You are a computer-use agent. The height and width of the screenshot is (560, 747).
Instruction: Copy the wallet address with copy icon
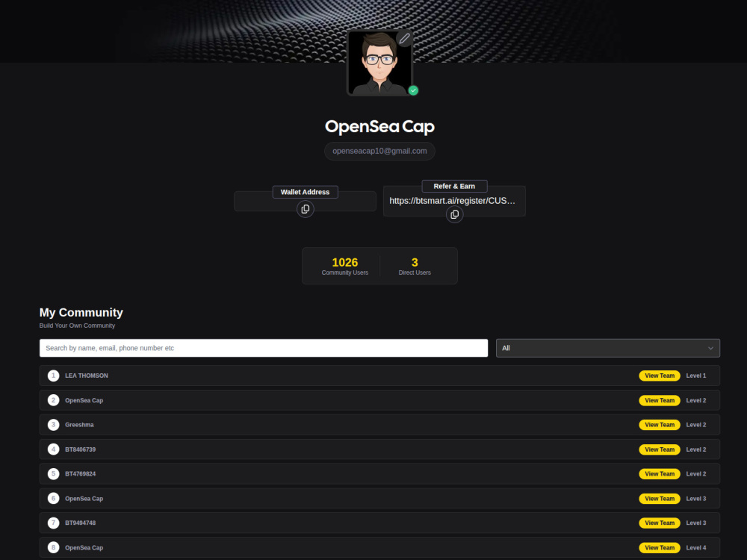click(x=306, y=209)
